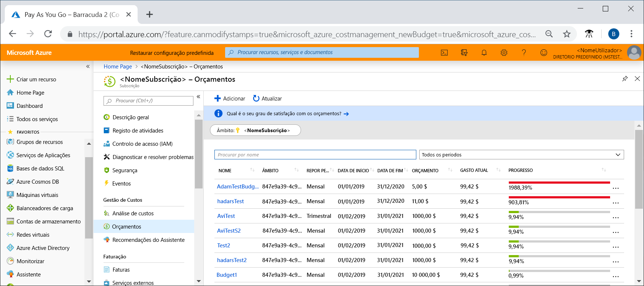Open Serviços de Aplicações
The height and width of the screenshot is (286, 644).
coord(39,155)
